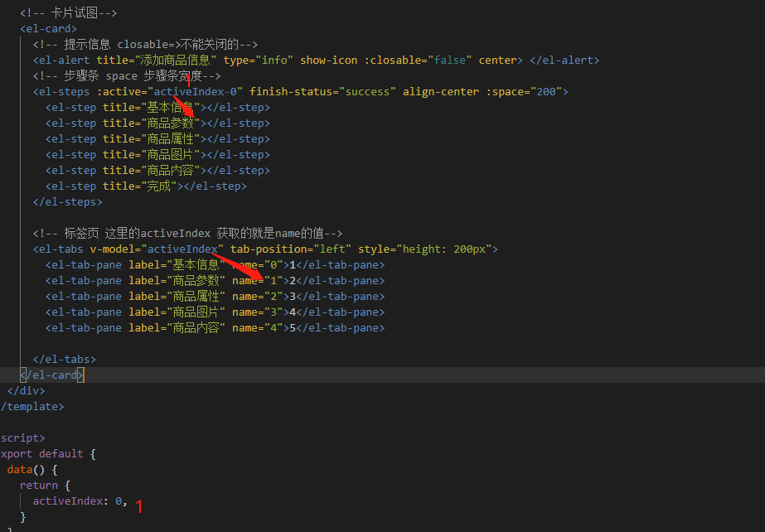
Task: Click name="3" on the 商品图片 tab pane
Action: [x=258, y=312]
